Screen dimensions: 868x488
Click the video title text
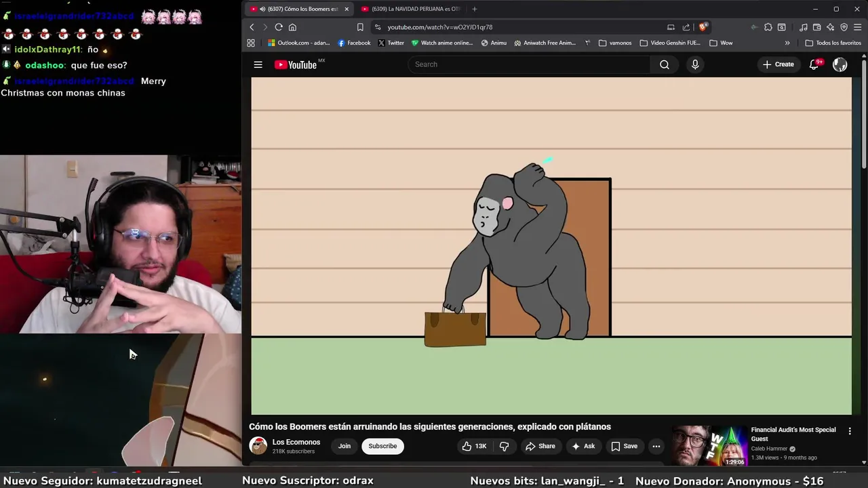(430, 426)
